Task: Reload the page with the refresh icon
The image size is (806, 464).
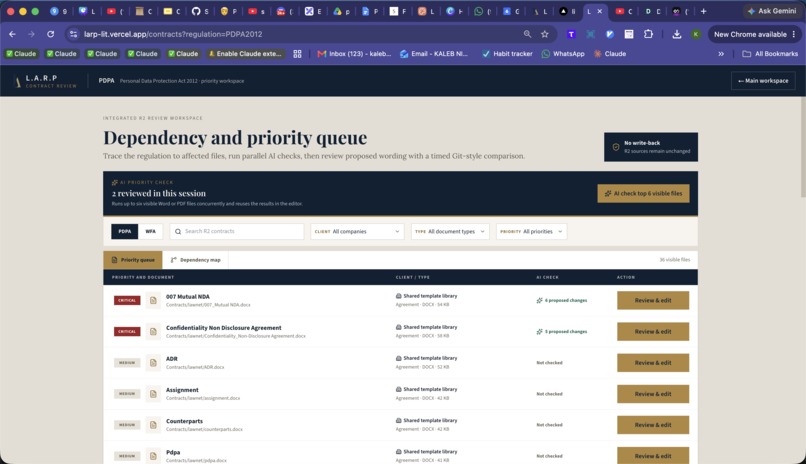Action: point(50,34)
